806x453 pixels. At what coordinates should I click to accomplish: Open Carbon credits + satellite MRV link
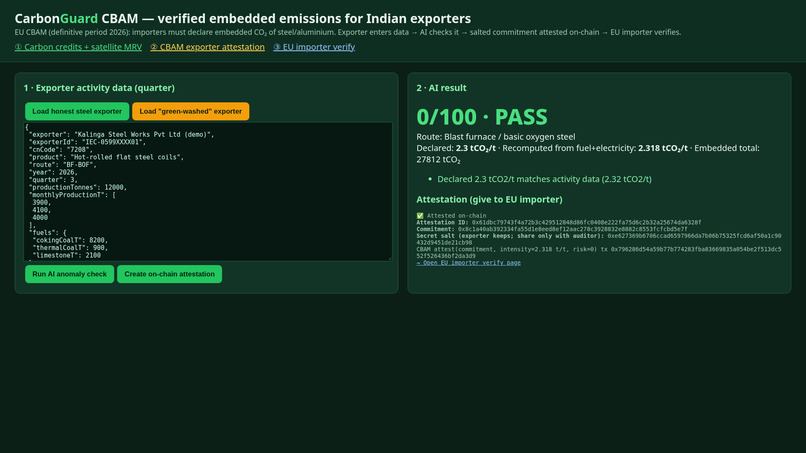click(x=78, y=47)
